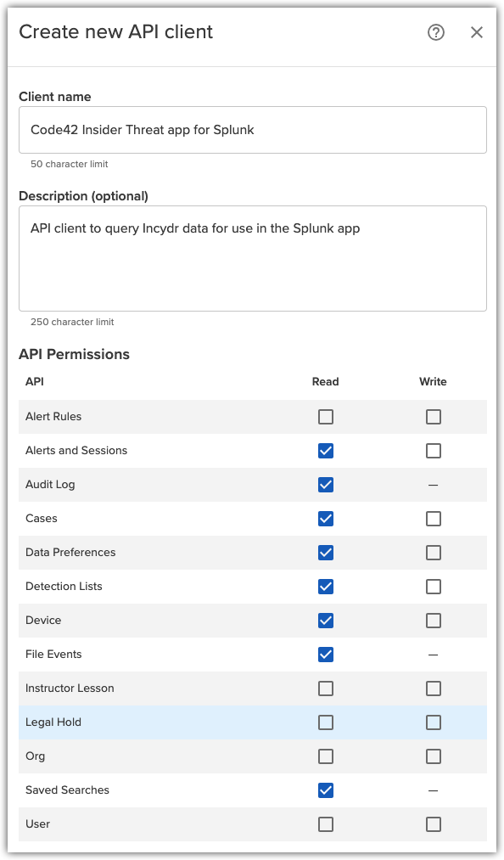504x860 pixels.
Task: Uncheck Audit Log Read access
Action: coord(325,484)
